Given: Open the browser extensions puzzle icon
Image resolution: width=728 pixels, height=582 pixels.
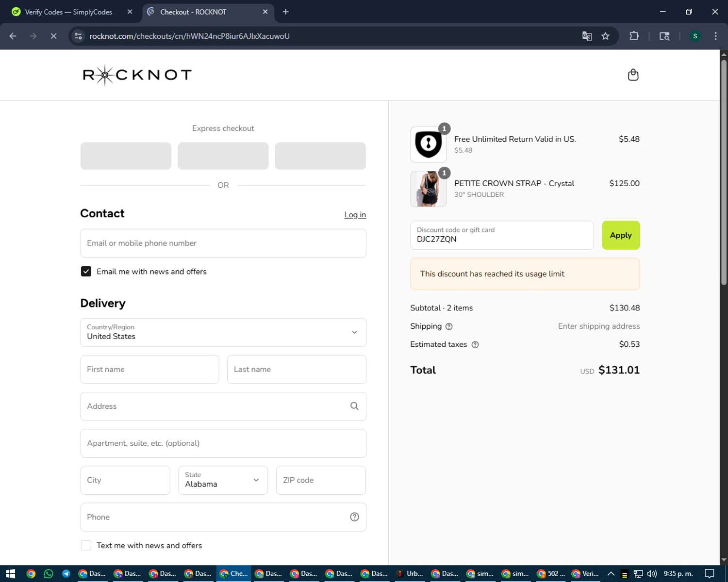Looking at the screenshot, I should [634, 36].
